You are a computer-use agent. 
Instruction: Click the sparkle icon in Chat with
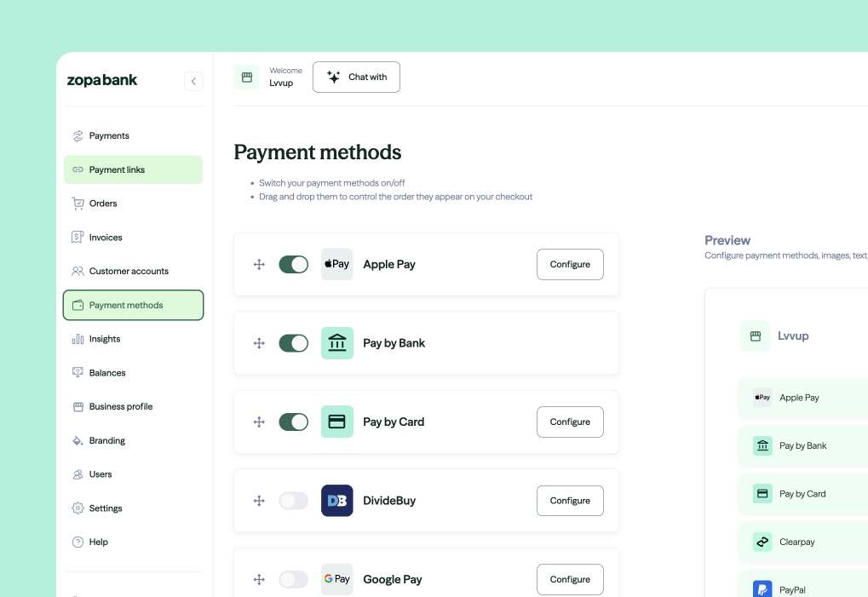click(x=333, y=77)
